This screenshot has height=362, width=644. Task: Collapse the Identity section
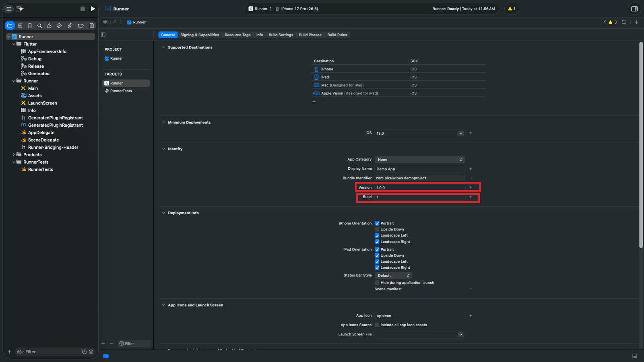pos(163,149)
